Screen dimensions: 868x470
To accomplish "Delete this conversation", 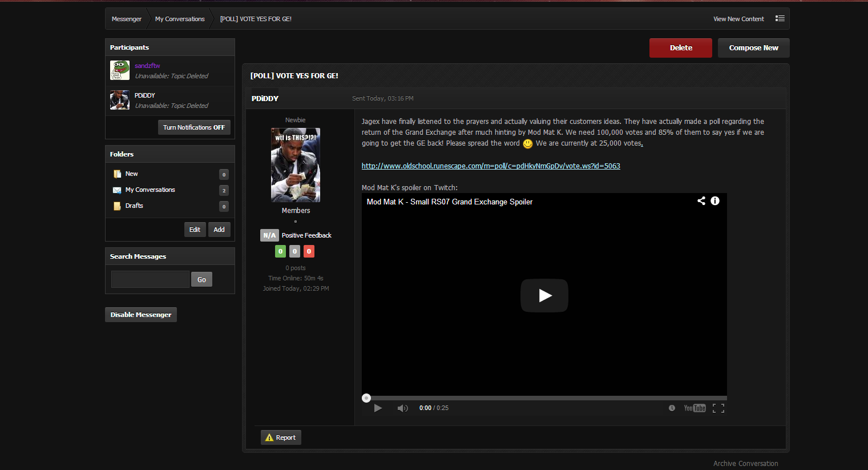I will [681, 48].
